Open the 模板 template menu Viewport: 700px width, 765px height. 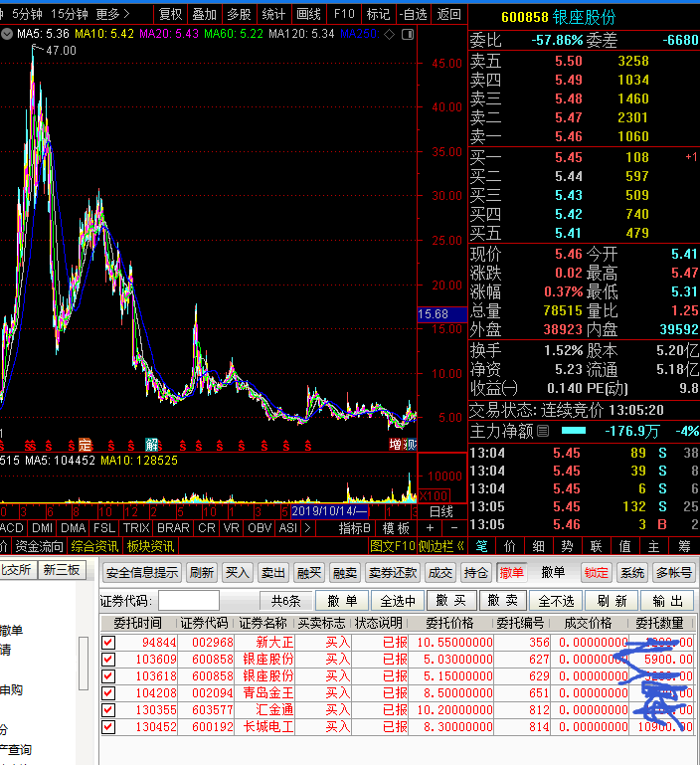pyautogui.click(x=396, y=528)
